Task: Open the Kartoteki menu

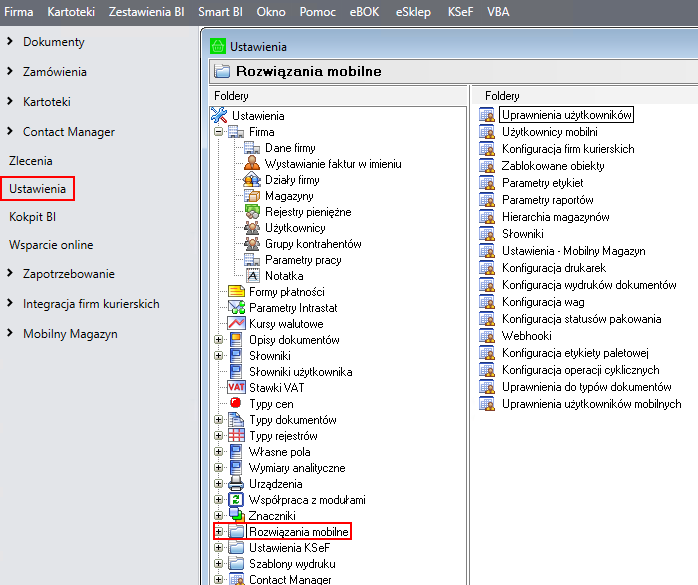Action: coord(71,11)
